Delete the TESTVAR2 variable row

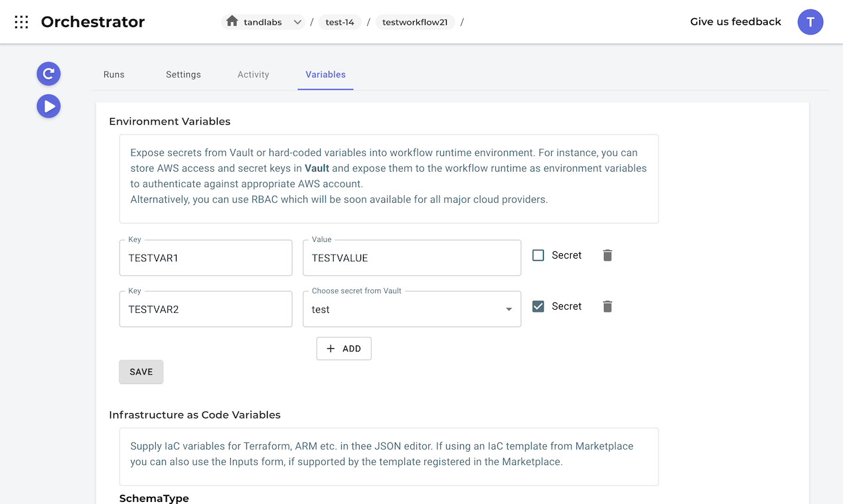(607, 306)
